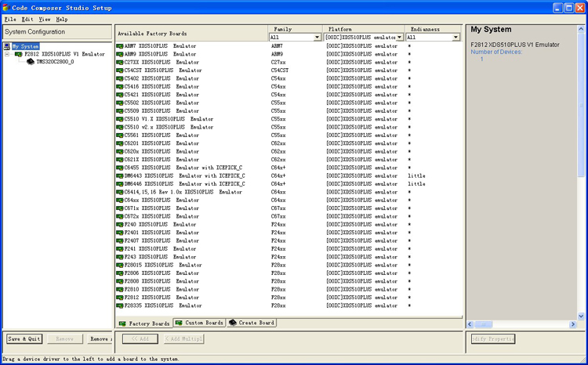Viewport: 588px width, 365px height.
Task: Select F241 XDS510PLUS Emulator row
Action: (289, 249)
